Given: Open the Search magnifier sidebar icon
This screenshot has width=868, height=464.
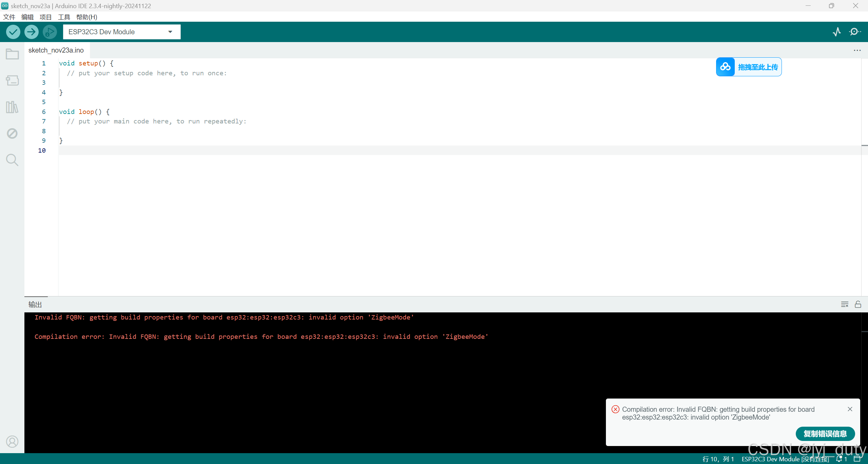Looking at the screenshot, I should [x=12, y=160].
